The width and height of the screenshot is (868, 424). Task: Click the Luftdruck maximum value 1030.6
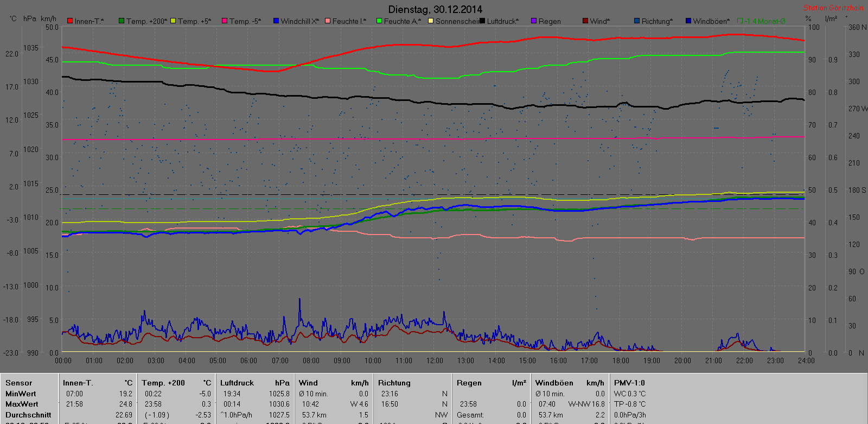coord(279,404)
